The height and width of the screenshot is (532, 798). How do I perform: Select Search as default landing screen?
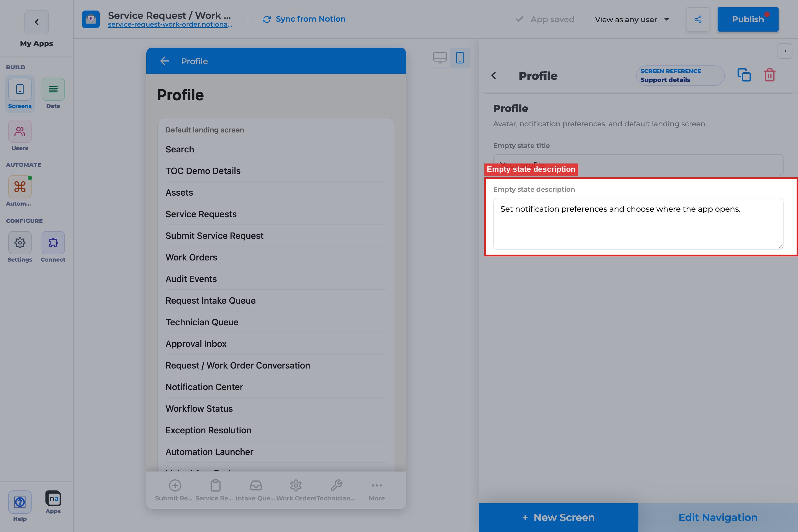coord(276,149)
